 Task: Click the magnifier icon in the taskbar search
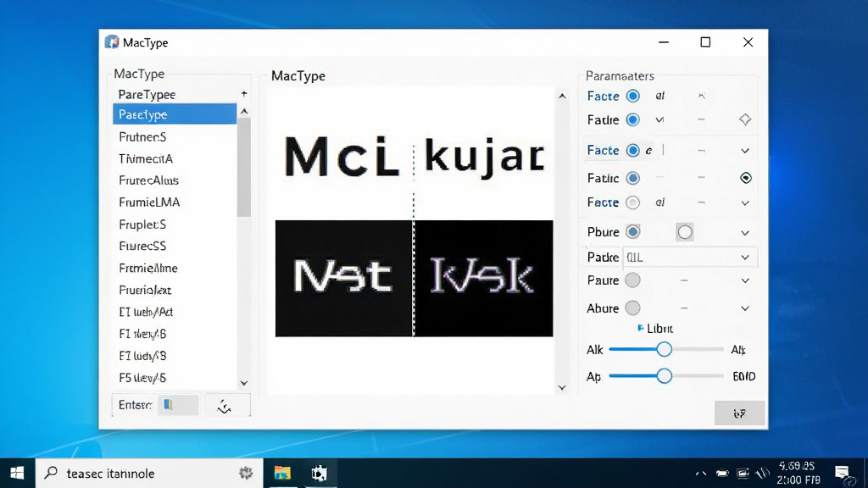(51, 473)
